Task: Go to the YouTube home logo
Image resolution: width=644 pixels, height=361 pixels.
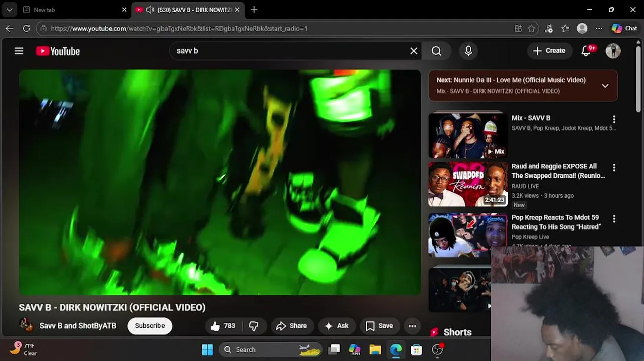Action: pos(58,51)
